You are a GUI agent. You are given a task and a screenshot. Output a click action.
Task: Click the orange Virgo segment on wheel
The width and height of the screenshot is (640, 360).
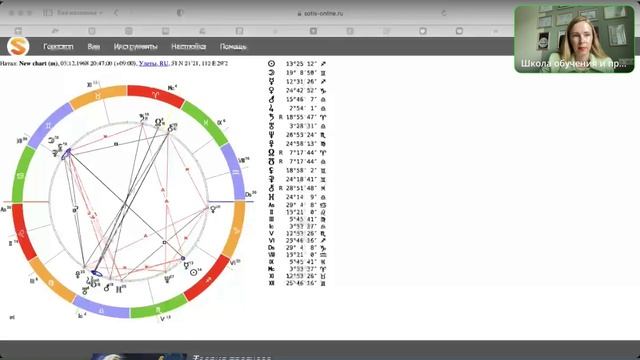pyautogui.click(x=51, y=282)
